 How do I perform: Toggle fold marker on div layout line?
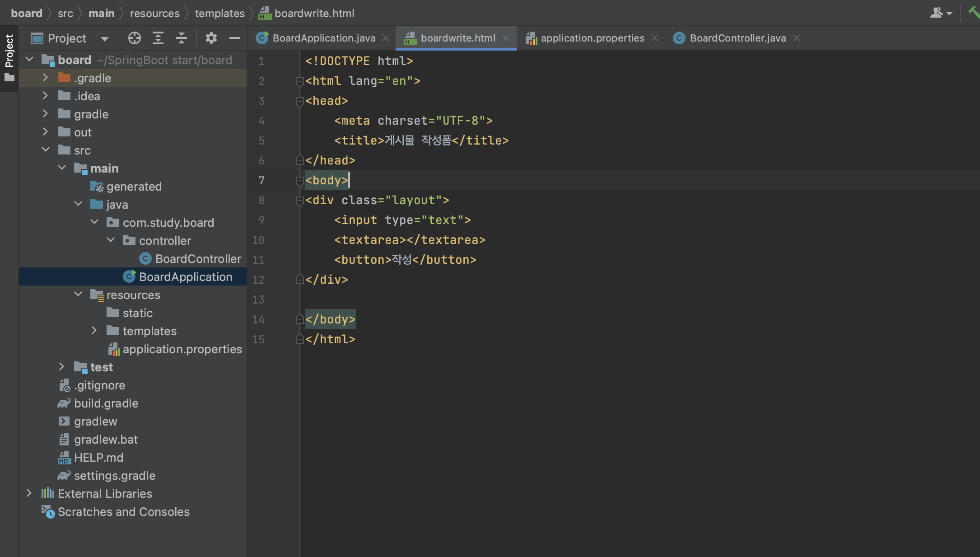[x=299, y=201]
